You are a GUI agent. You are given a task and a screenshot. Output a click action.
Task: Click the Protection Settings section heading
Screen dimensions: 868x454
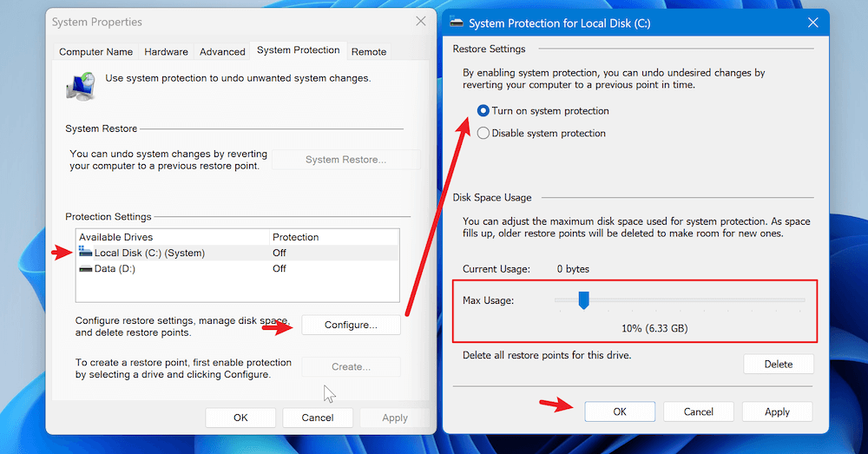[108, 216]
